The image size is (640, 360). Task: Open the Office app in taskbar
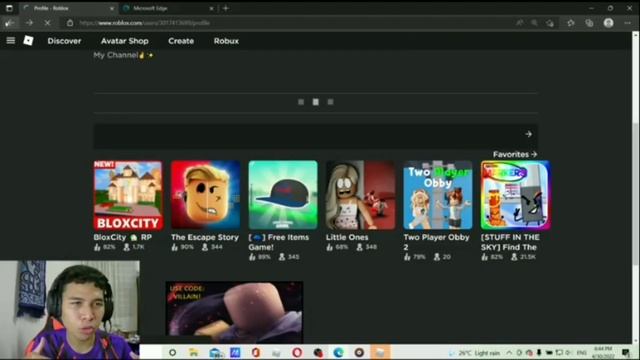click(256, 352)
